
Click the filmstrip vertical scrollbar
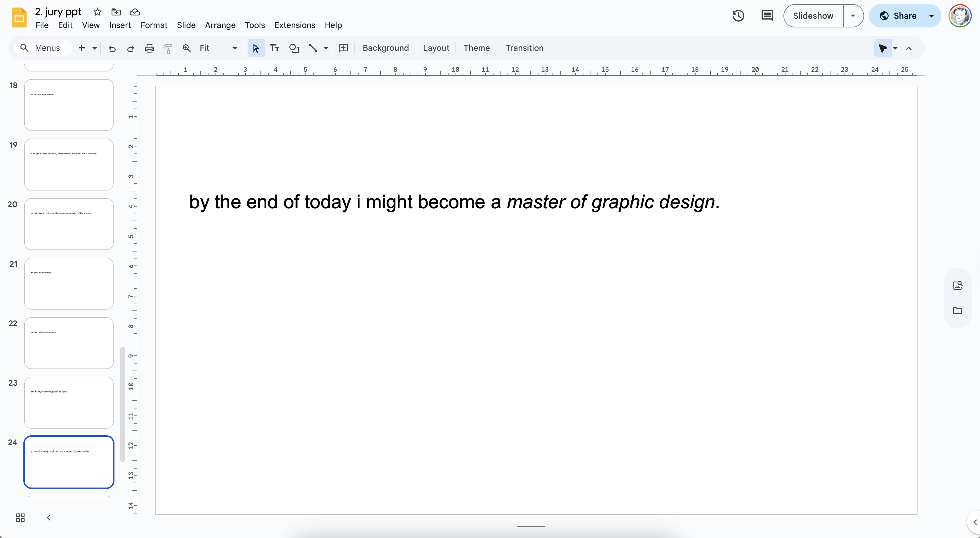click(123, 403)
